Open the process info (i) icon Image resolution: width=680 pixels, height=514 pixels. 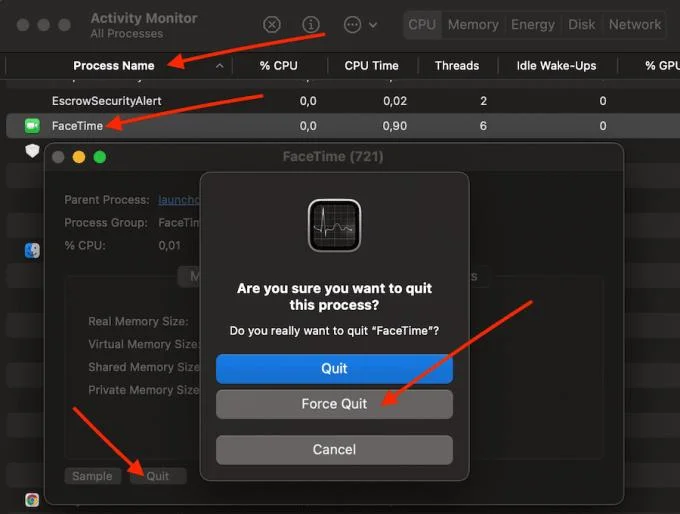coord(311,25)
